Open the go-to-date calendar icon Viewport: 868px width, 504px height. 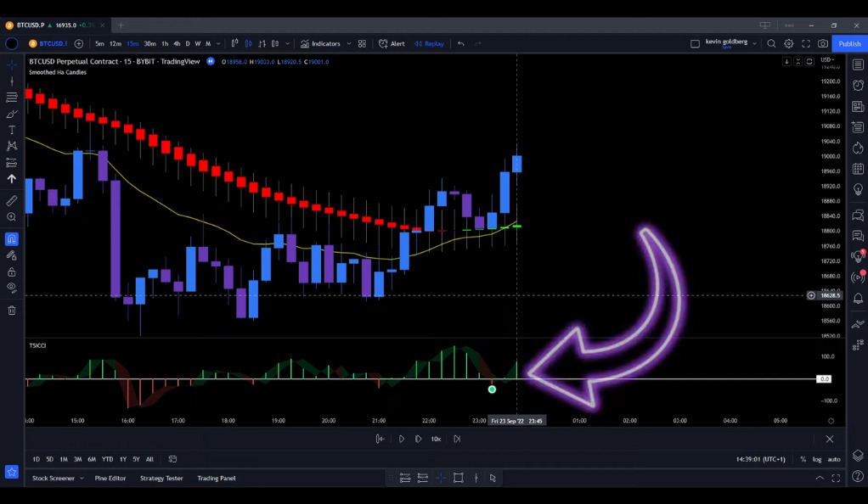coord(172,459)
